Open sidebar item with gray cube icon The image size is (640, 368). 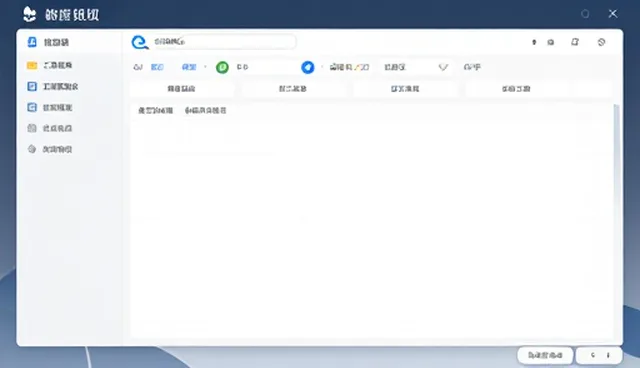tap(50, 149)
